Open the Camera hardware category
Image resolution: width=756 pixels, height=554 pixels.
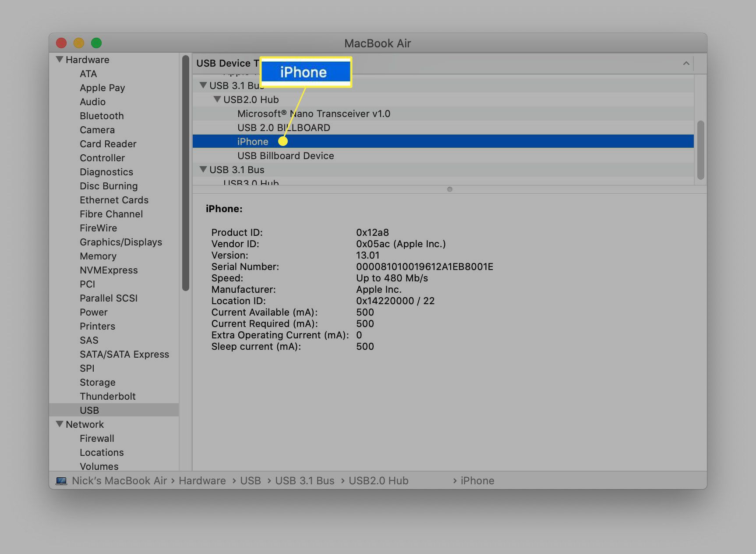coord(97,130)
